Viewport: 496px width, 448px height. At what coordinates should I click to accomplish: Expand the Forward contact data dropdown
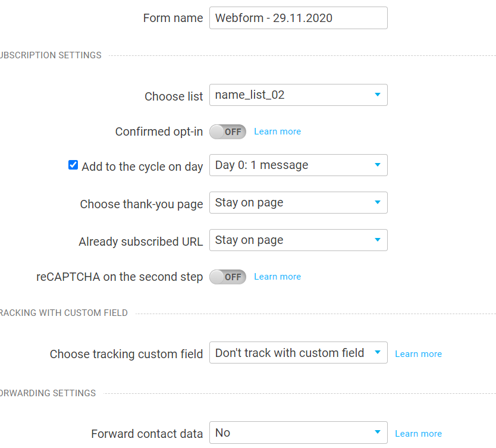tap(299, 433)
